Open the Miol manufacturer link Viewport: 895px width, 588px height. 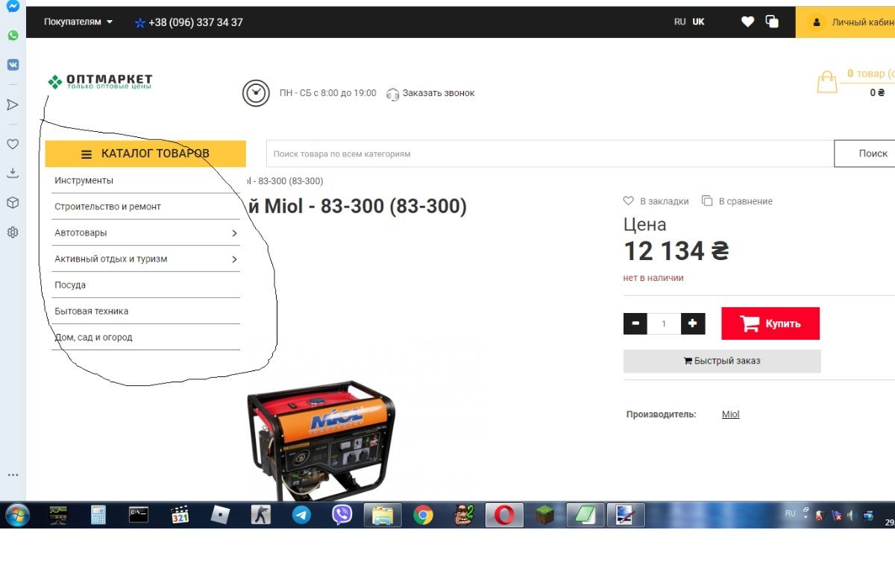click(x=731, y=414)
